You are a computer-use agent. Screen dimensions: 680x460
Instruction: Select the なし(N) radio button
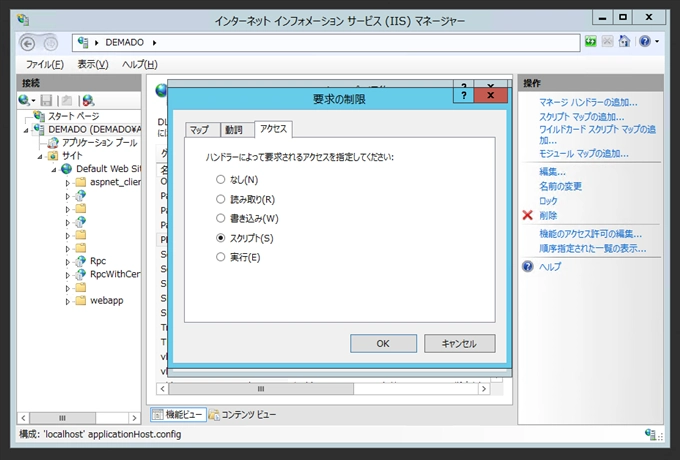pyautogui.click(x=220, y=179)
